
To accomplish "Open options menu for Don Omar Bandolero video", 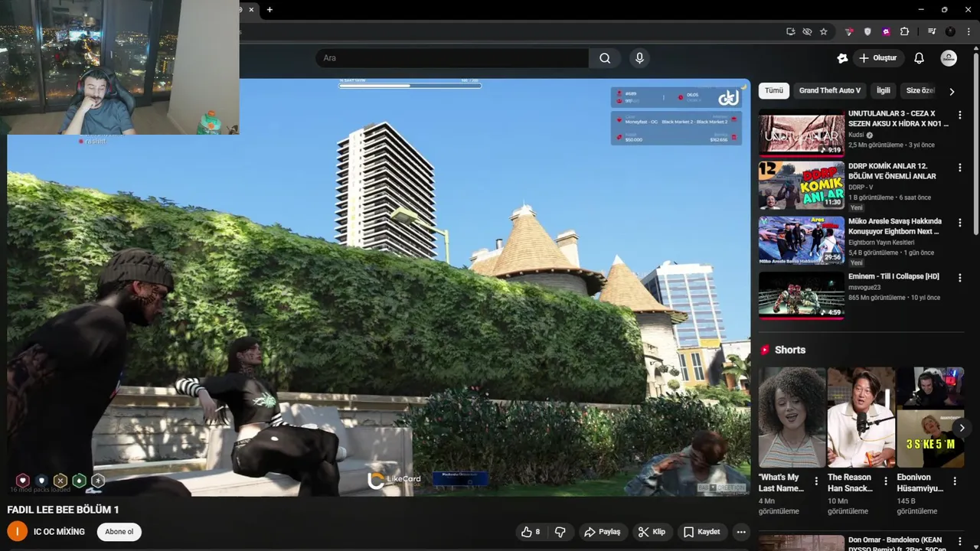I will pos(959,542).
